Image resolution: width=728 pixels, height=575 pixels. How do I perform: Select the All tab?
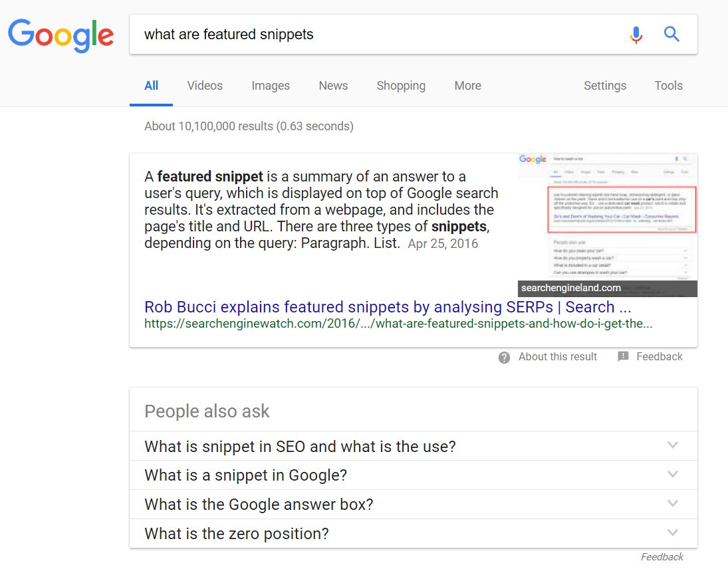click(x=152, y=86)
